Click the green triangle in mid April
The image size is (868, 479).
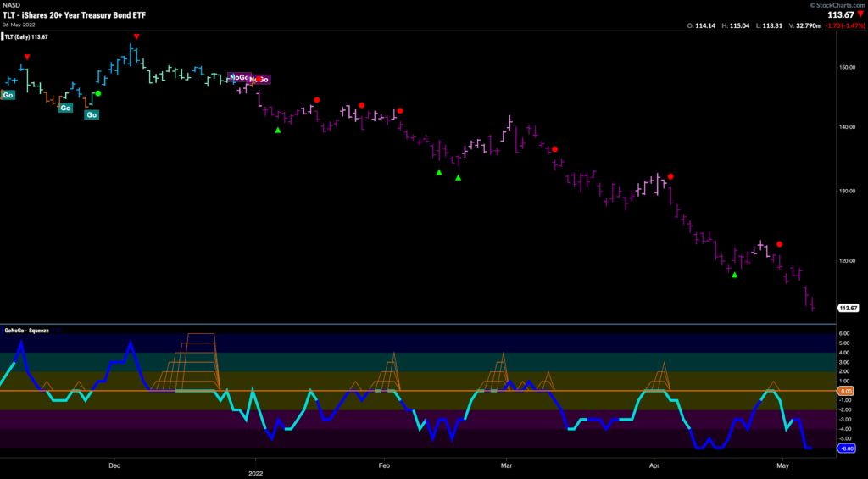[x=735, y=275]
